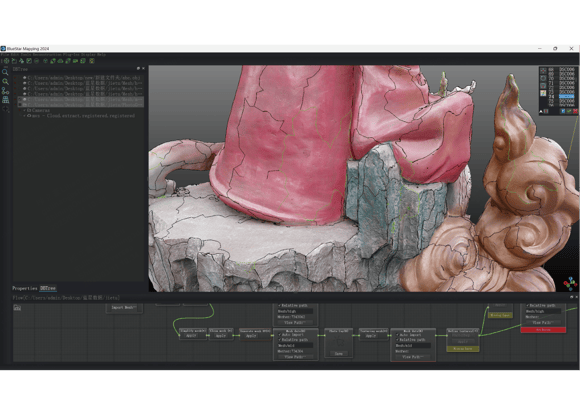
Task: Click Apply on the Texturing mesh node
Action: pyautogui.click(x=371, y=336)
